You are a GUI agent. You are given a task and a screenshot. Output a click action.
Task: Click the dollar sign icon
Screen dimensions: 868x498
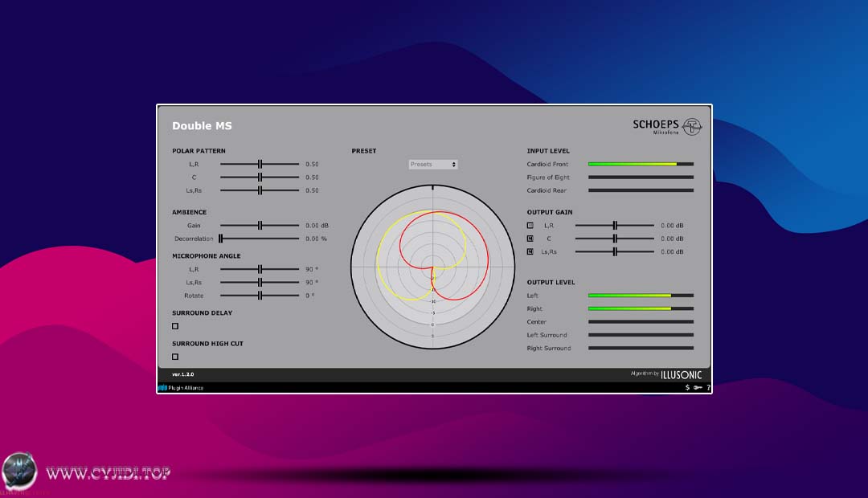pos(687,387)
